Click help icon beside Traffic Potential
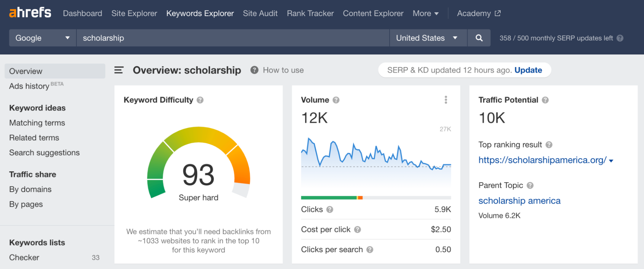This screenshot has height=269, width=644. tap(545, 100)
